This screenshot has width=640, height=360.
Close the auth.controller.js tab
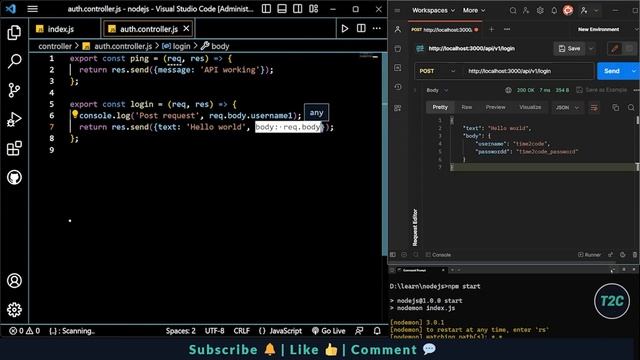(186, 29)
